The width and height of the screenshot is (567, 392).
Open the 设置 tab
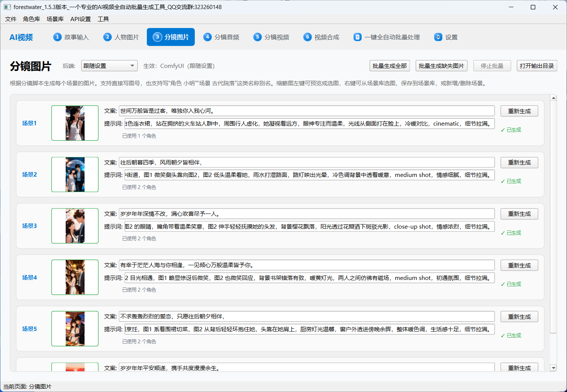point(446,37)
